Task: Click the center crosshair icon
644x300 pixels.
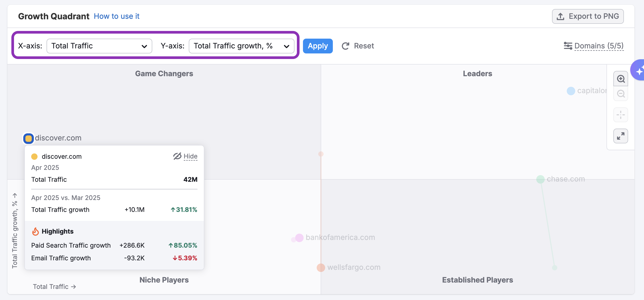Action: coord(620,115)
